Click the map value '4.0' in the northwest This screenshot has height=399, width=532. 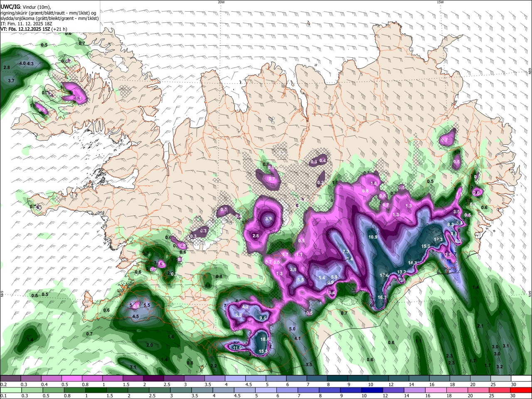(x=22, y=63)
